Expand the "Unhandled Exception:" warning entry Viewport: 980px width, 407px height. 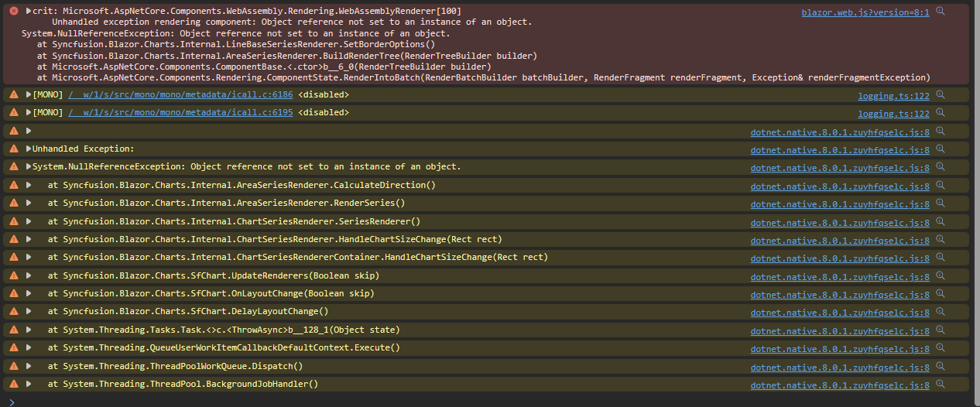[x=29, y=149]
